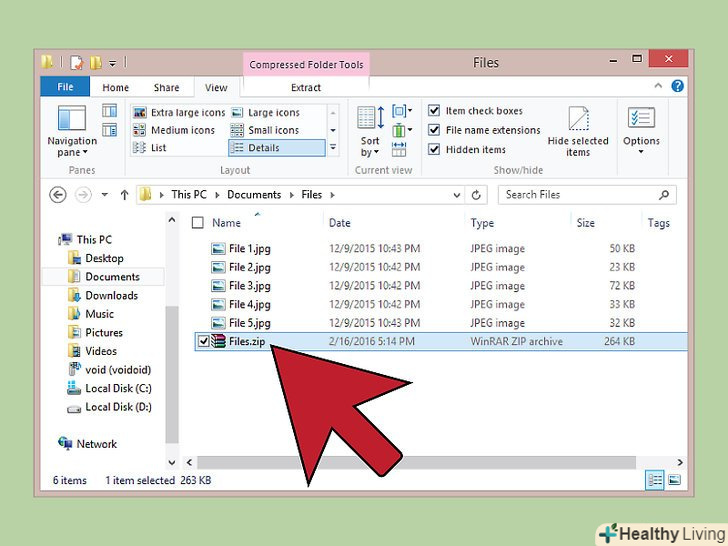Click Documents in the address path

254,195
